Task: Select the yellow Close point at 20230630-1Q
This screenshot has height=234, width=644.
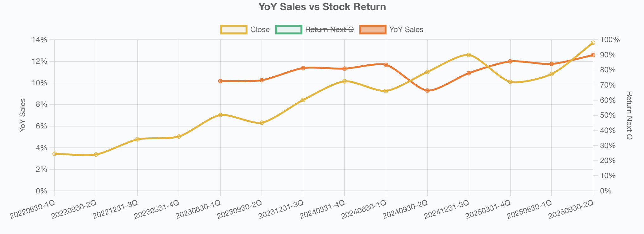Action: (220, 115)
